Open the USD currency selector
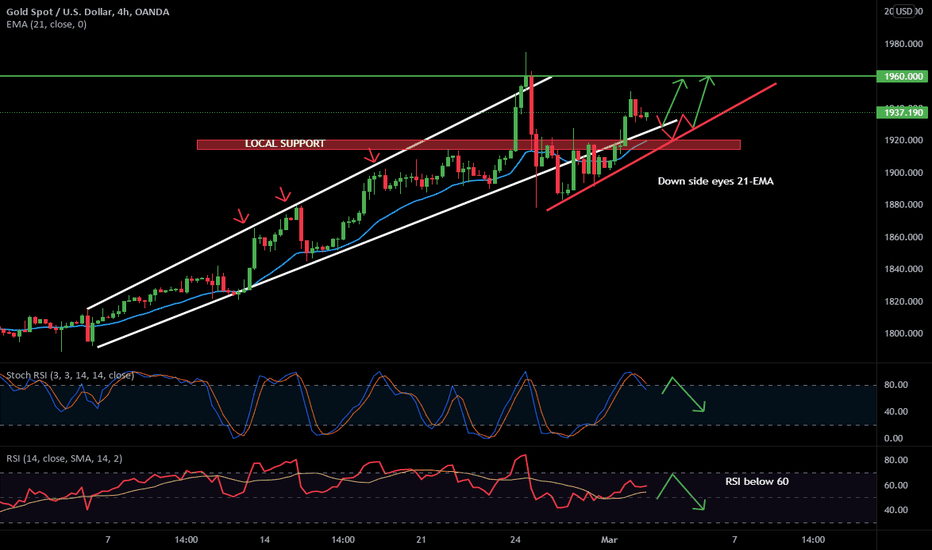 (x=905, y=11)
